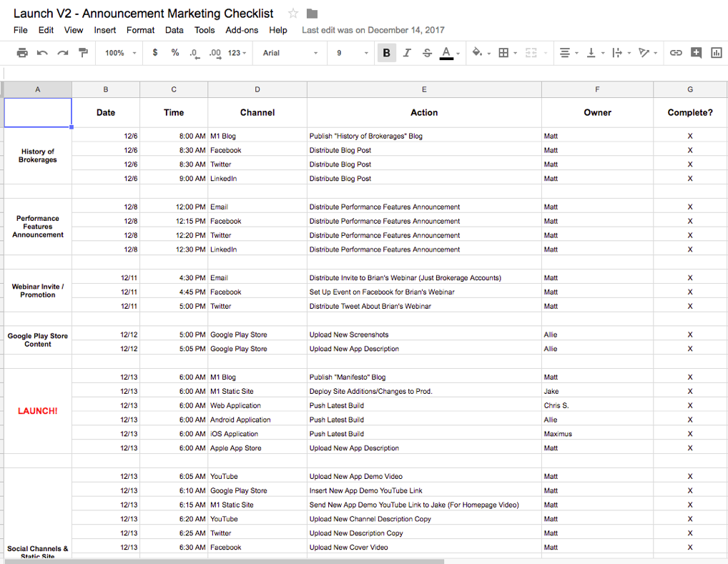This screenshot has width=728, height=564.
Task: Open vertical align options
Action: [x=591, y=53]
